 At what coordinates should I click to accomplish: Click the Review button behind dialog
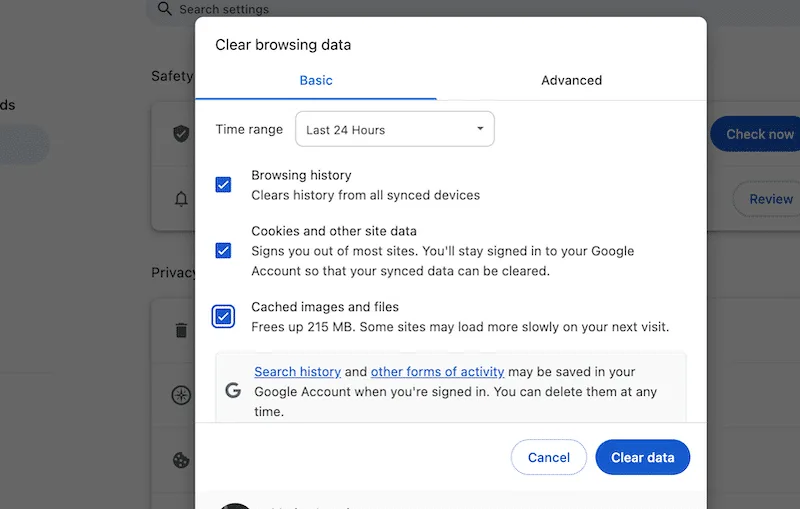(x=767, y=199)
